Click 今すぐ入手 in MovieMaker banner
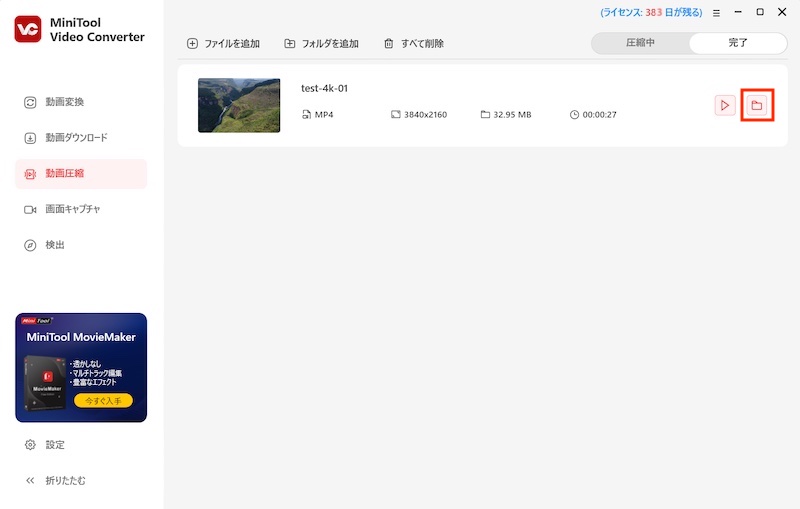Image resolution: width=800 pixels, height=509 pixels. 103,400
